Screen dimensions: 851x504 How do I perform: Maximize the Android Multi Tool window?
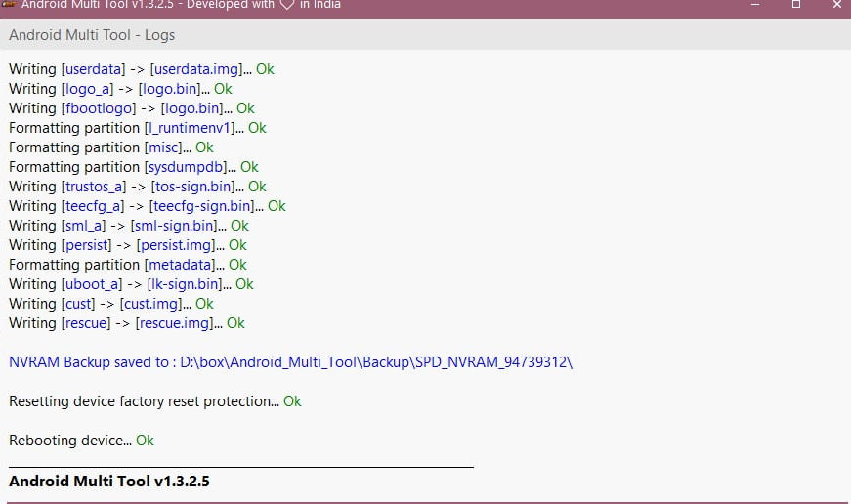795,5
